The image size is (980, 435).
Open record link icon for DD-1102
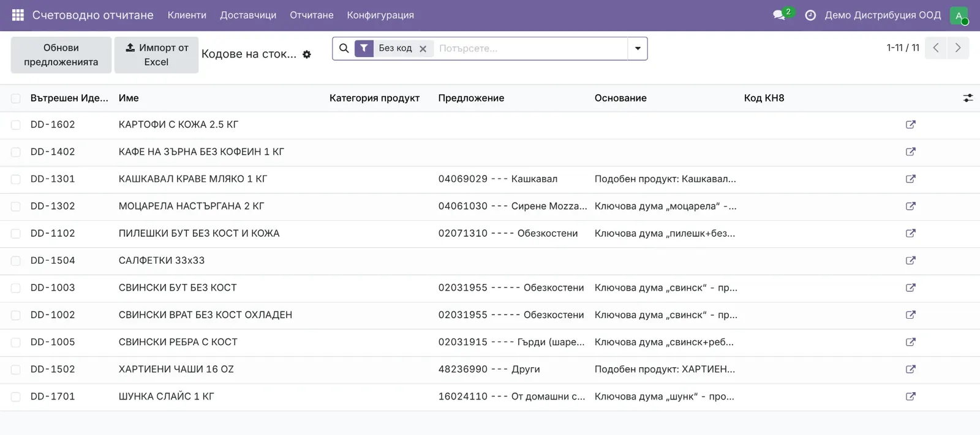point(910,233)
